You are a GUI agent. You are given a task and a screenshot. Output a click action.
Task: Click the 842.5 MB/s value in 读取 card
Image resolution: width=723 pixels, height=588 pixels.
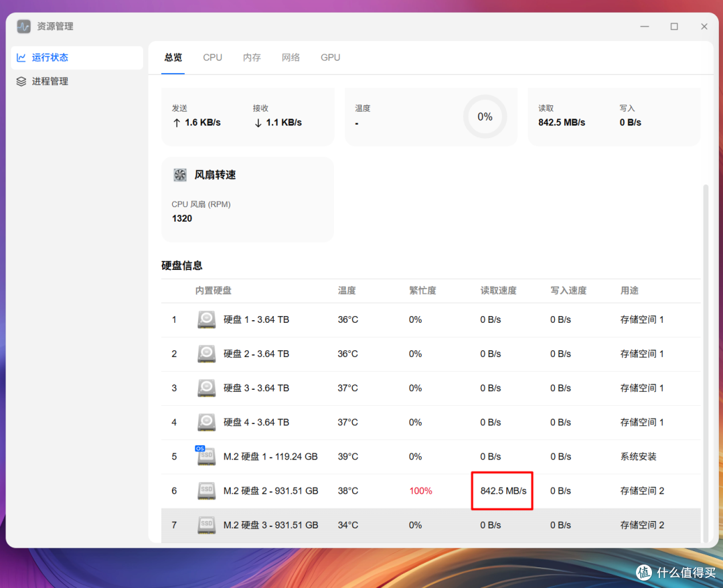coord(562,123)
